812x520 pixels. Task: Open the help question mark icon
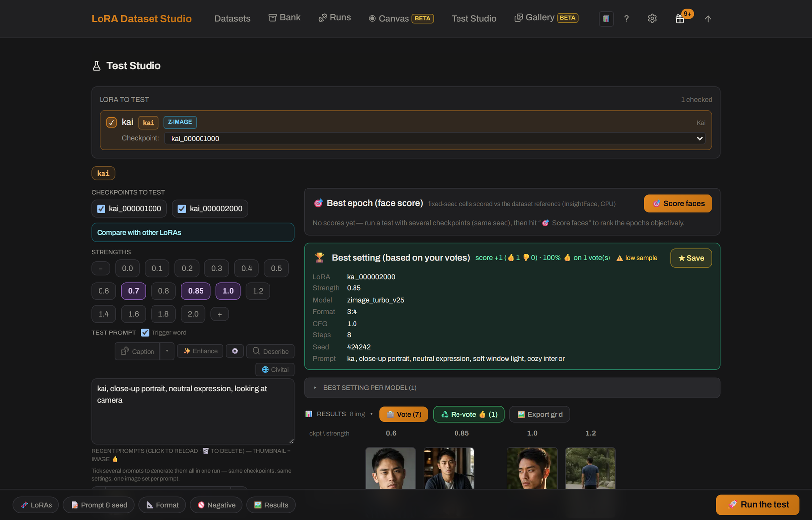click(x=626, y=19)
